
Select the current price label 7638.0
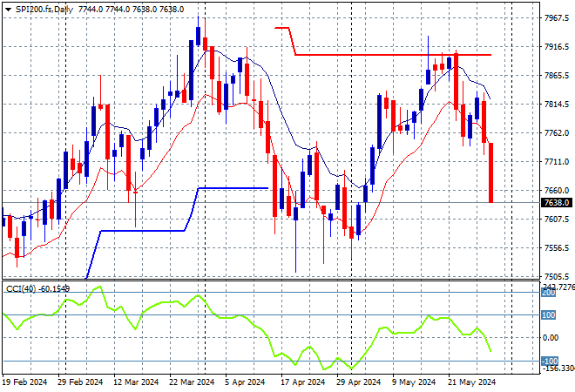click(x=557, y=202)
